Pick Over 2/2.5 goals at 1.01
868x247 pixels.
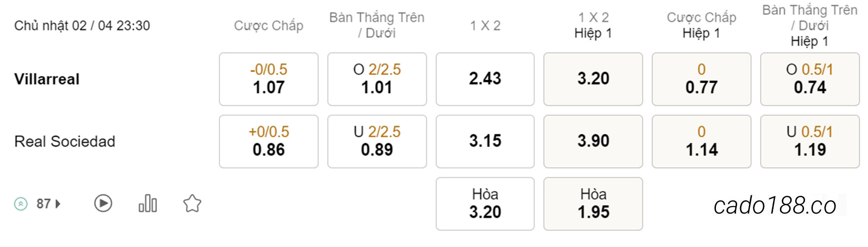tap(377, 79)
